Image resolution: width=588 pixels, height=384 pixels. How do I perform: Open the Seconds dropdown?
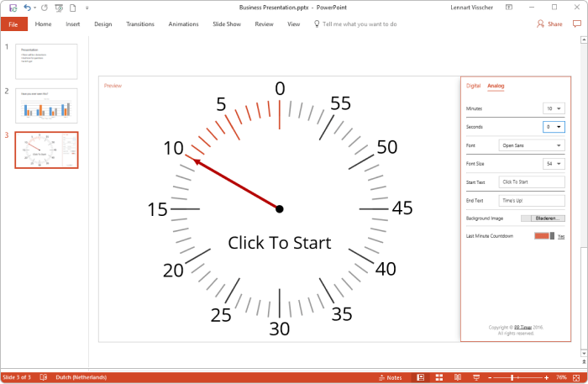click(x=554, y=127)
